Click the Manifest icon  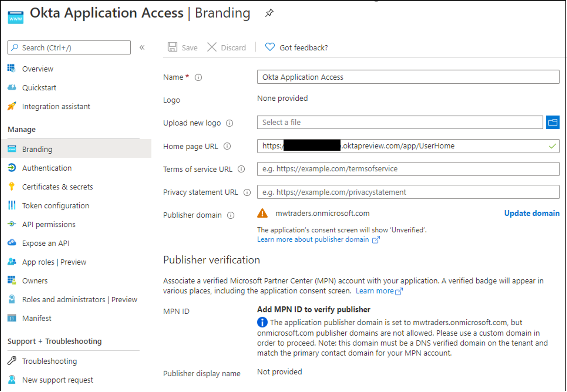click(12, 318)
